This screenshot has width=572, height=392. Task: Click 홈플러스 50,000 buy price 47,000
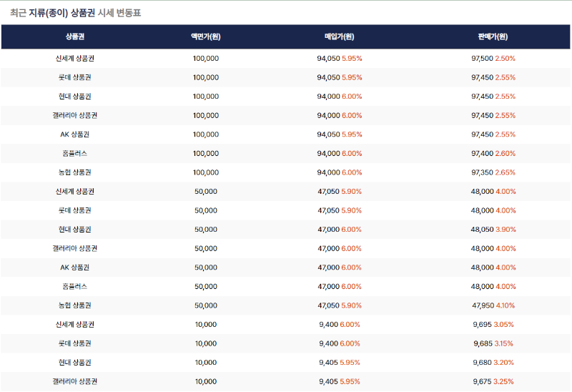(328, 286)
